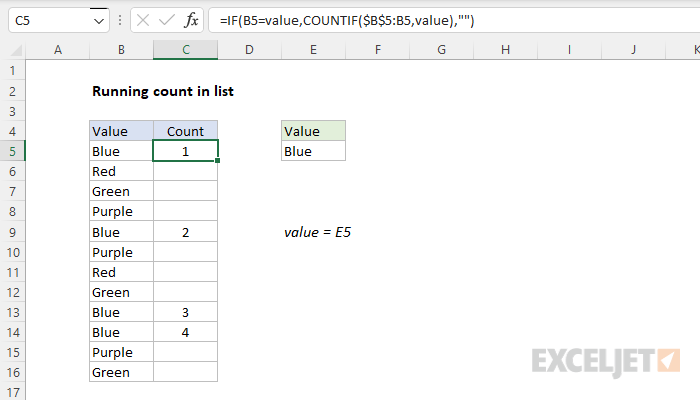Select row 13 header

pos(12,312)
